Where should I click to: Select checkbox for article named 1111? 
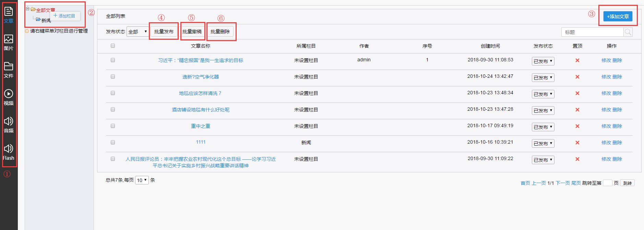tap(113, 142)
